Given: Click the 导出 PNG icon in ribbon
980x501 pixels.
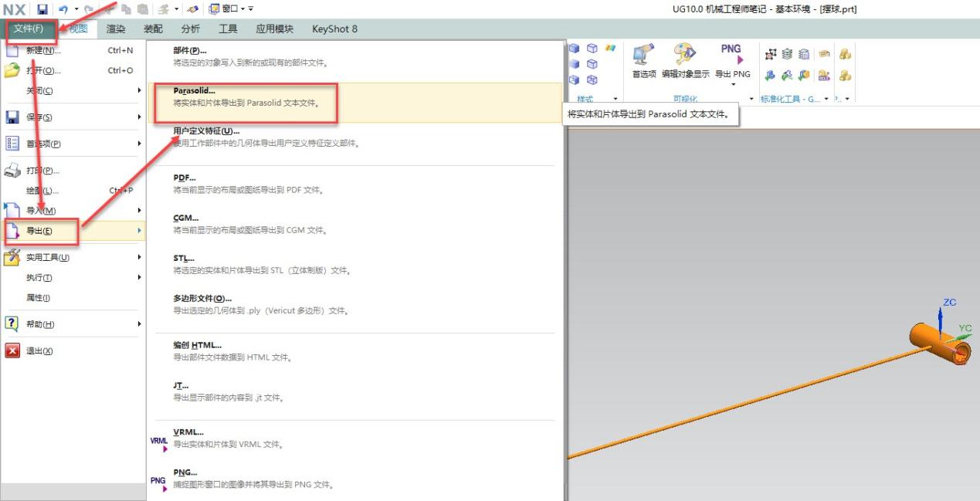Looking at the screenshot, I should click(731, 52).
